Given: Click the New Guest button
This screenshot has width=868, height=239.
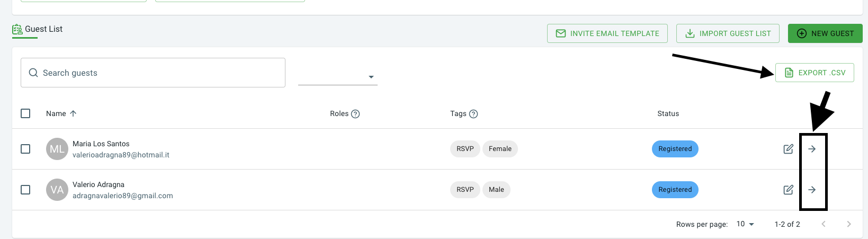Looking at the screenshot, I should pos(825,33).
